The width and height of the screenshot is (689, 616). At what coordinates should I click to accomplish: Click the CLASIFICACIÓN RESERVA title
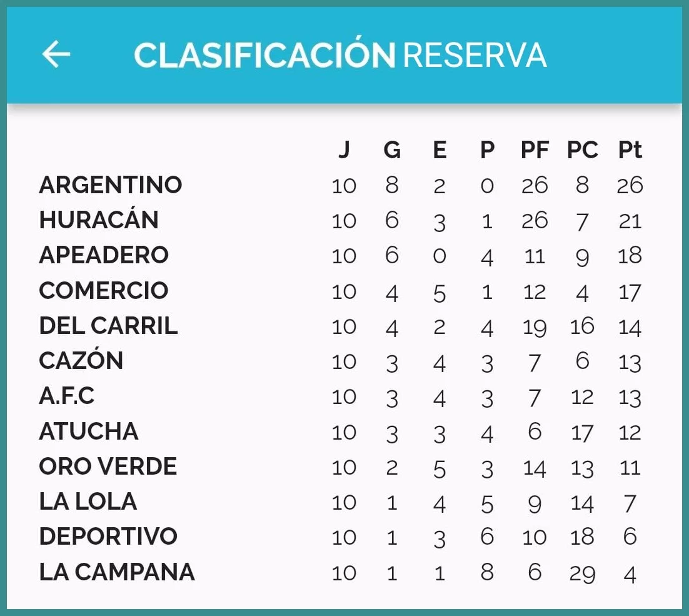(340, 55)
